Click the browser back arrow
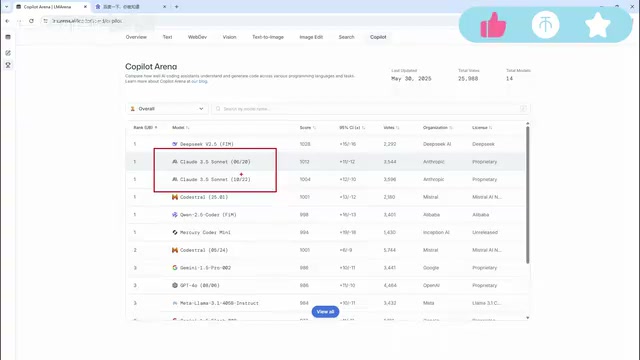The height and width of the screenshot is (360, 640). tap(7, 21)
